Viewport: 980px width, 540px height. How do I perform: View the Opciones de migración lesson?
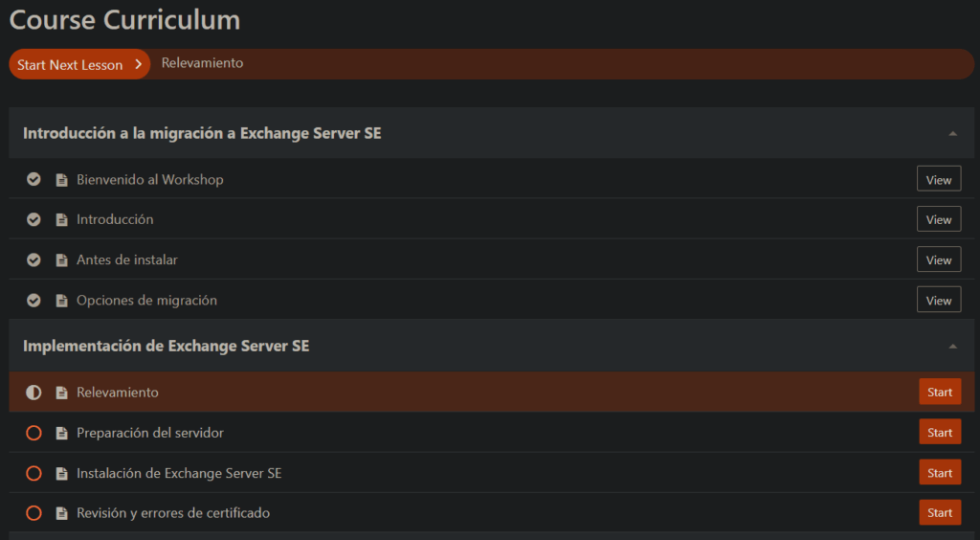pyautogui.click(x=939, y=300)
